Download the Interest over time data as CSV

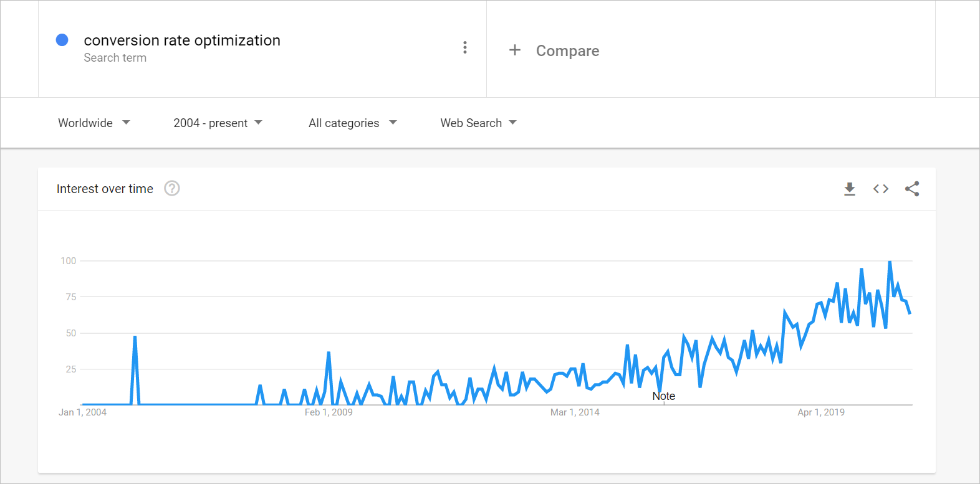coord(850,189)
